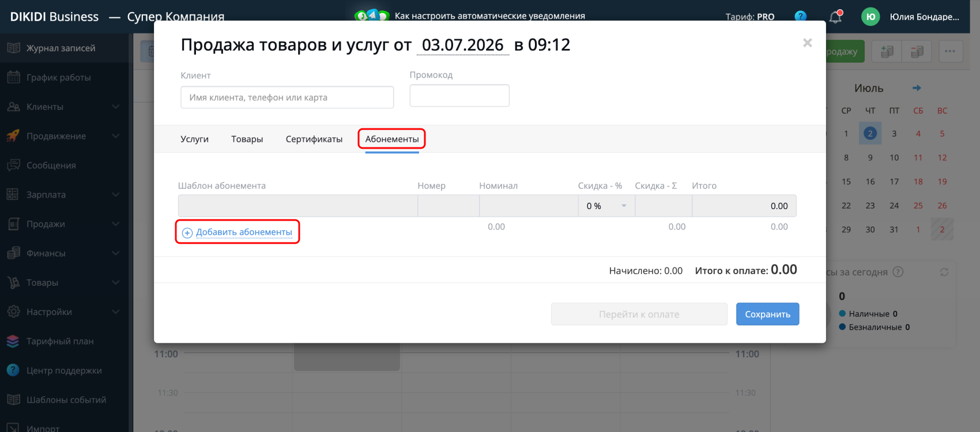Switch to the Сертификаты tab
Viewport: 980px width, 432px height.
pos(314,139)
